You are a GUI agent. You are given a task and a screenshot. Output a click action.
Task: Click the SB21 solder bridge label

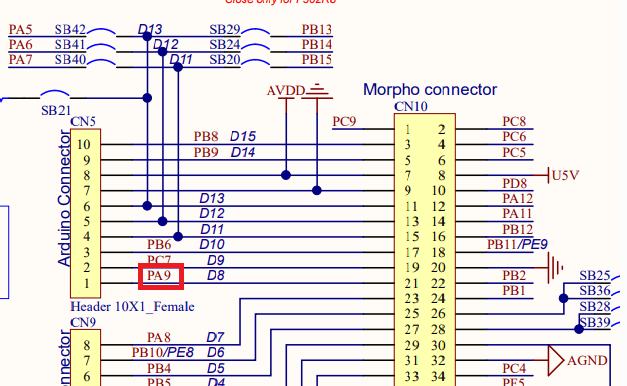click(56, 110)
